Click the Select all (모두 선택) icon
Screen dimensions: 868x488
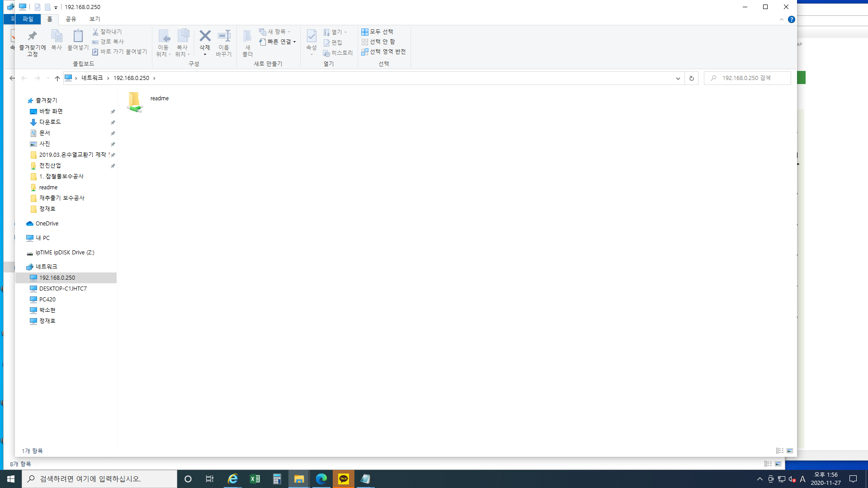pos(364,32)
